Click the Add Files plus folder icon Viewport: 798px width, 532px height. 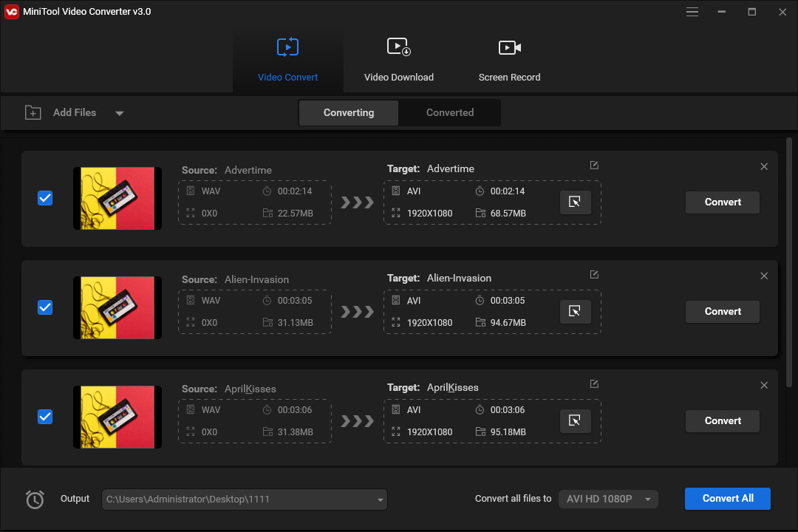tap(33, 112)
